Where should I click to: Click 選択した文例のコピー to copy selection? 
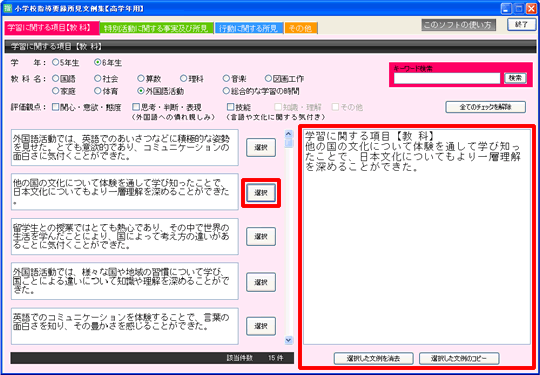459,358
